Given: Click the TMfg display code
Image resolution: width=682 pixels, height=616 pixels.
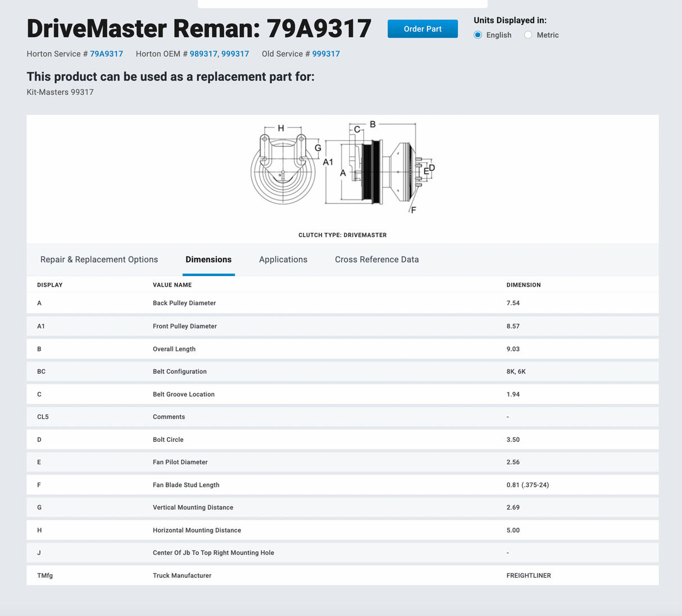Looking at the screenshot, I should coord(45,576).
